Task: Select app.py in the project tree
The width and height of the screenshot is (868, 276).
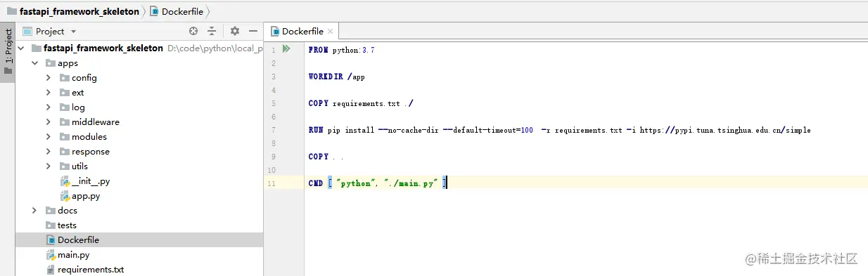Action: tap(86, 196)
